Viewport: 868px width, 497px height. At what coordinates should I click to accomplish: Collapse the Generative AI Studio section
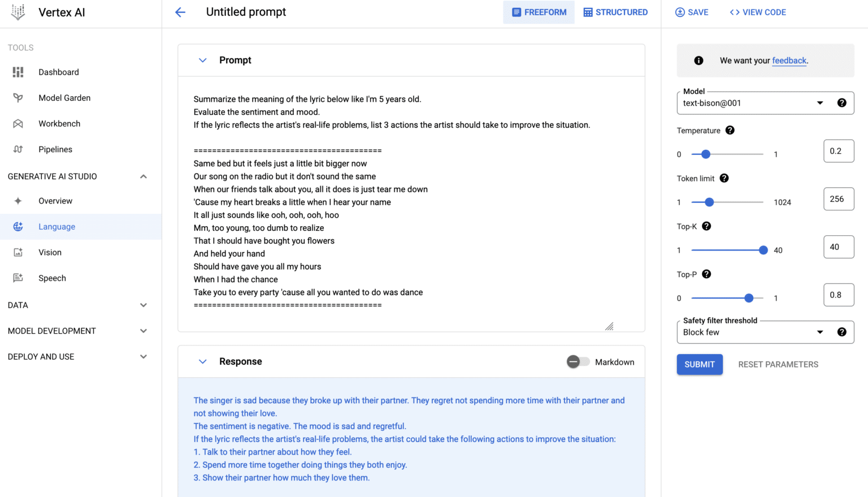(x=144, y=176)
